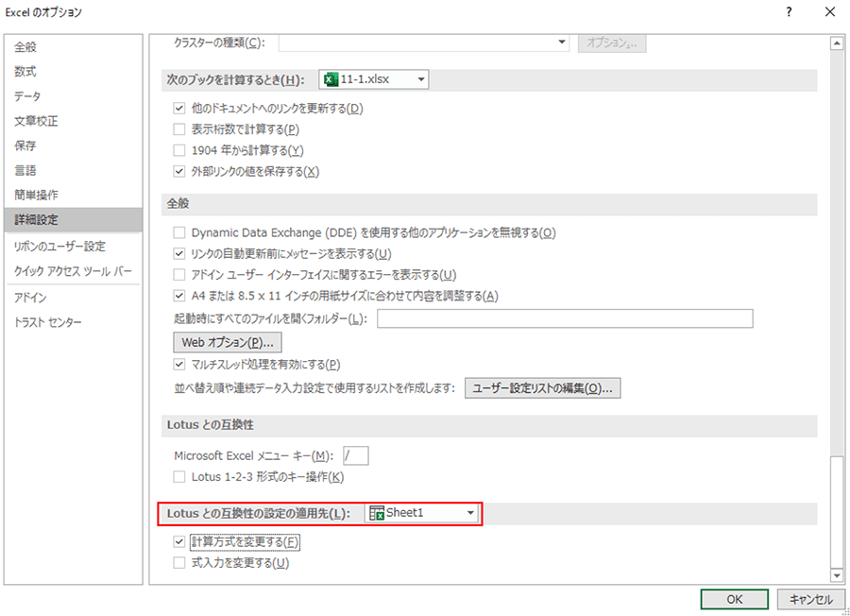Go to the 言語 category

point(73,170)
